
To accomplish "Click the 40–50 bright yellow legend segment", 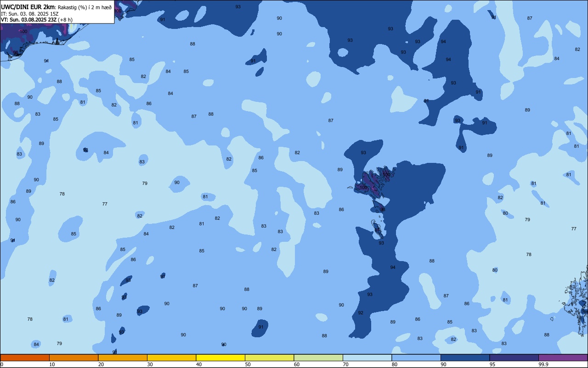I will (x=220, y=357).
